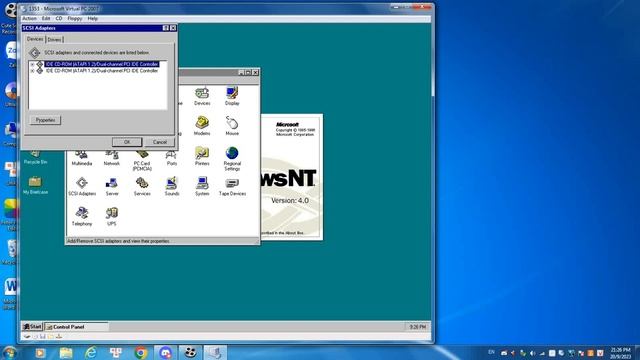The height and width of the screenshot is (360, 640).
Task: Open the Network control panel icon
Action: [111, 158]
